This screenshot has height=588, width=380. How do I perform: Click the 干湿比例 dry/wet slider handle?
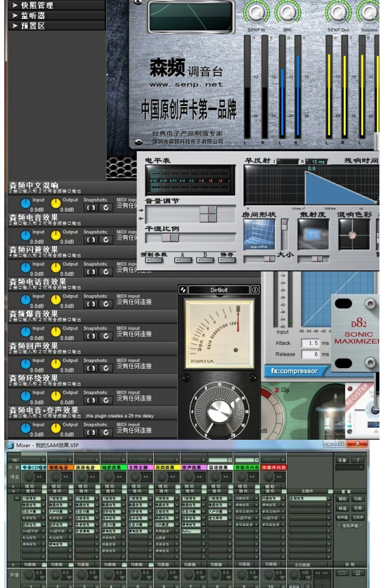coord(170,238)
